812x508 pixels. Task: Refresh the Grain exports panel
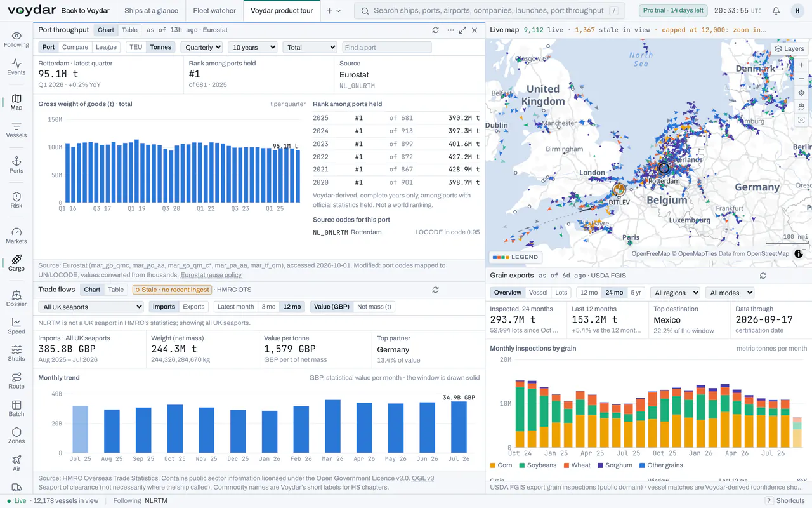click(763, 276)
